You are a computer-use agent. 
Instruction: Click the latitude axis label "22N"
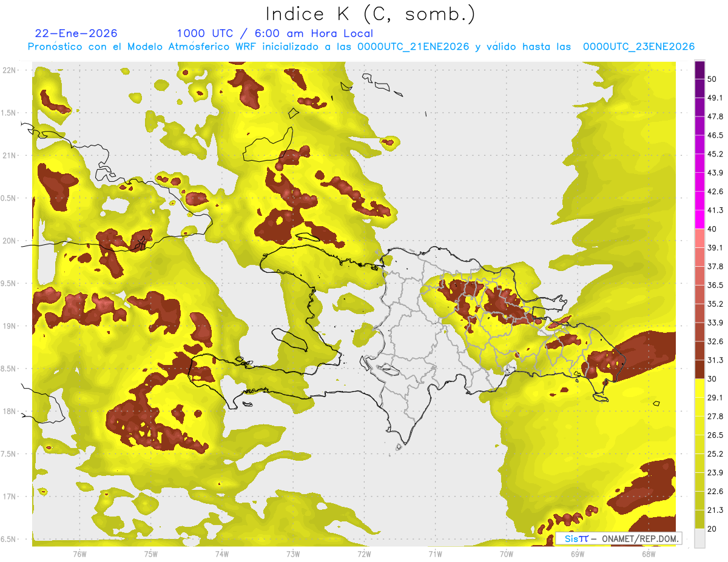click(x=9, y=70)
